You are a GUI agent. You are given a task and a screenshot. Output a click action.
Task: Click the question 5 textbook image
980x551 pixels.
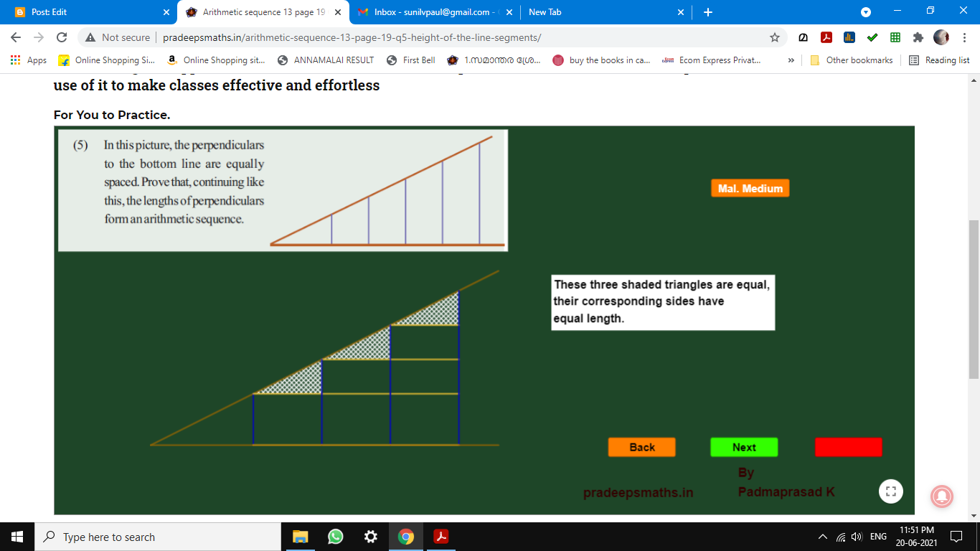pos(283,190)
